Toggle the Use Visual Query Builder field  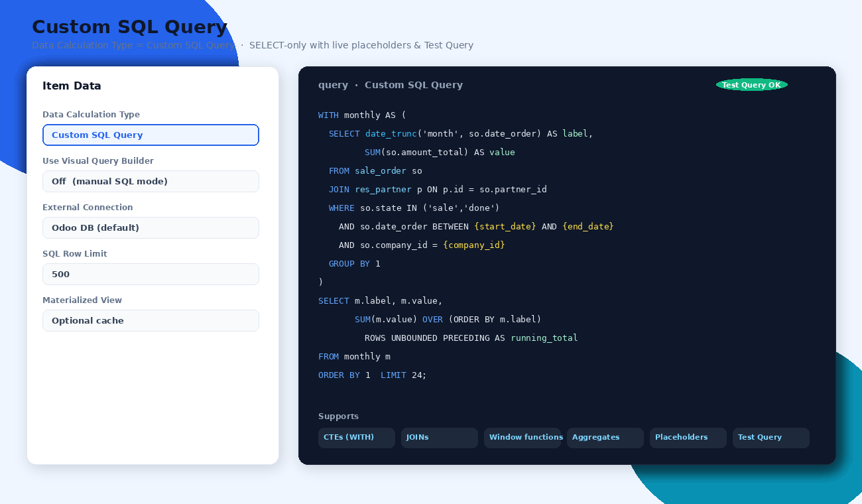point(151,181)
